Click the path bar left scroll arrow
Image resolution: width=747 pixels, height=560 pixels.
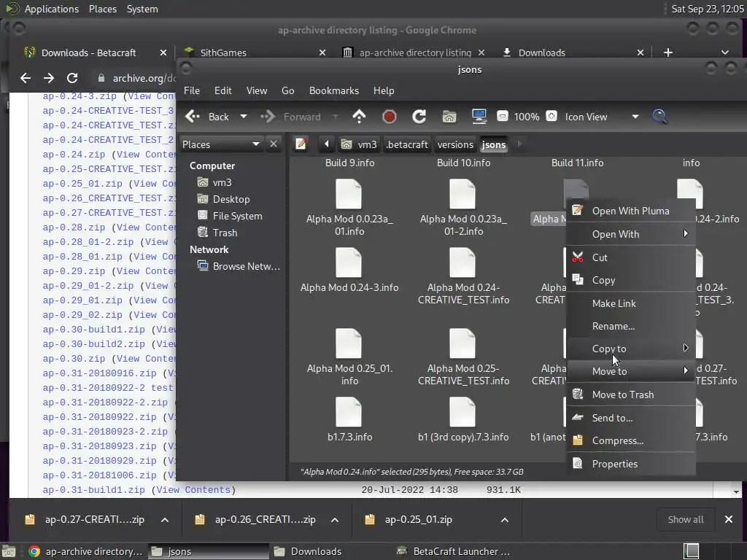pyautogui.click(x=326, y=144)
